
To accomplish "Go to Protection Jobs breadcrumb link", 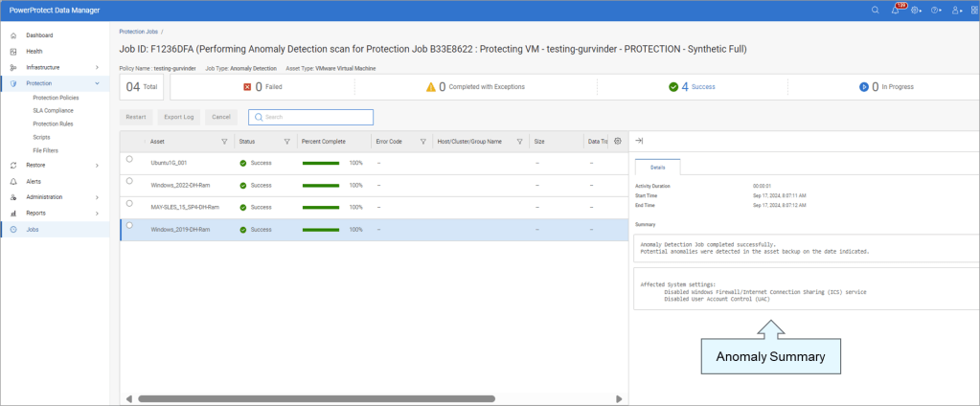I will pyautogui.click(x=138, y=32).
